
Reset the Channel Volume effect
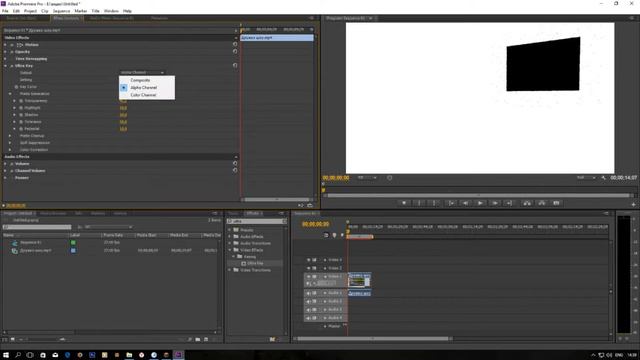click(235, 170)
